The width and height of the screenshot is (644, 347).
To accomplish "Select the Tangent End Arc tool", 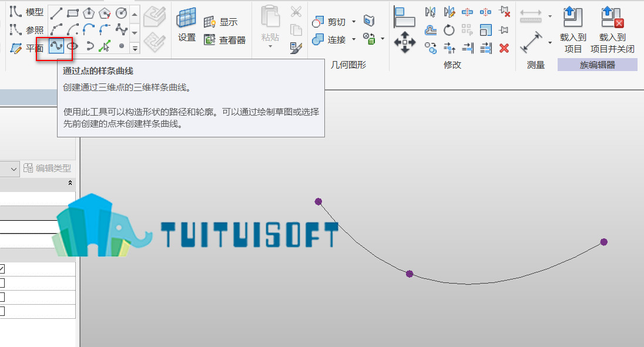I will (x=89, y=29).
